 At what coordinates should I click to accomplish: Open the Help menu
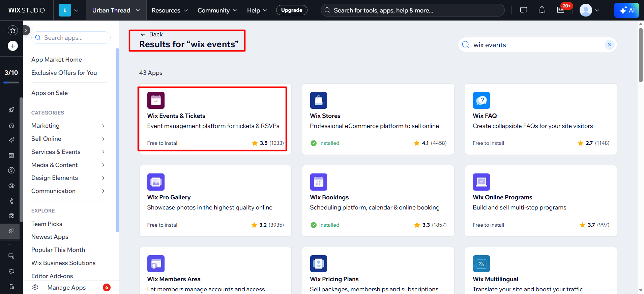(x=257, y=10)
